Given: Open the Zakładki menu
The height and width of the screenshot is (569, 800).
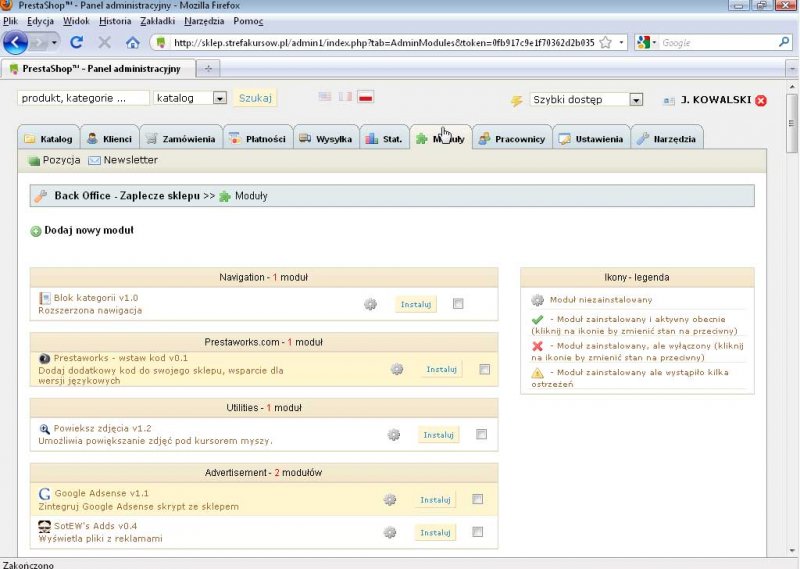Looking at the screenshot, I should coord(158,20).
